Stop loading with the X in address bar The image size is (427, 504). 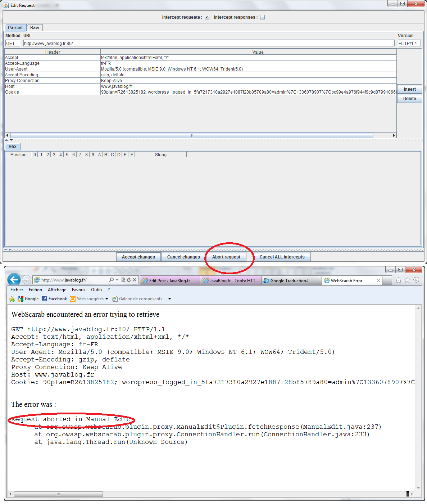point(135,280)
